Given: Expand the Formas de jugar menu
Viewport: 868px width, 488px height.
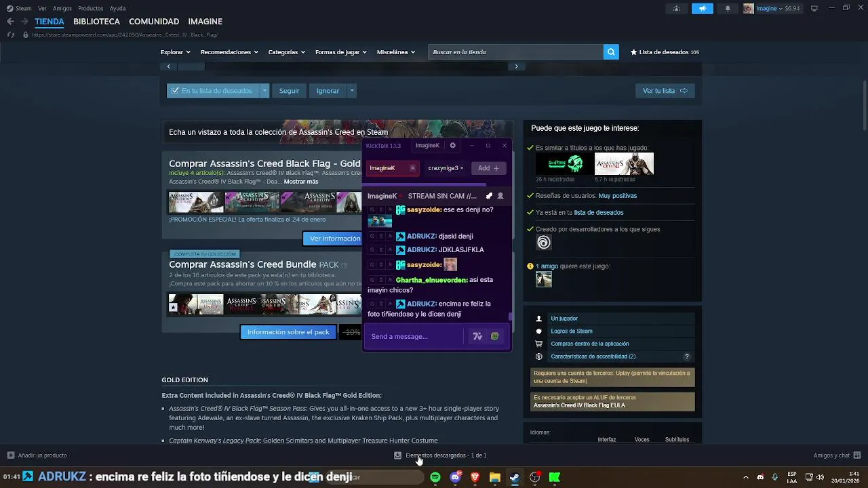Looking at the screenshot, I should (341, 52).
